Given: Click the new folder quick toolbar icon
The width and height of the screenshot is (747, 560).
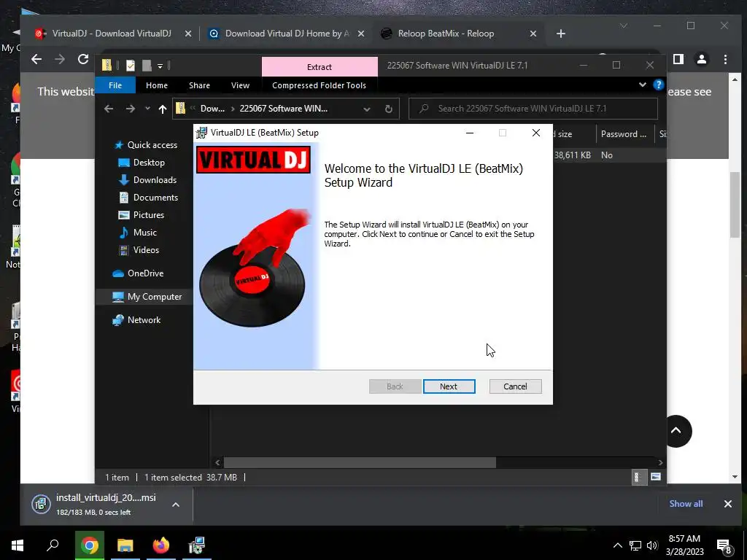Looking at the screenshot, I should tap(147, 66).
